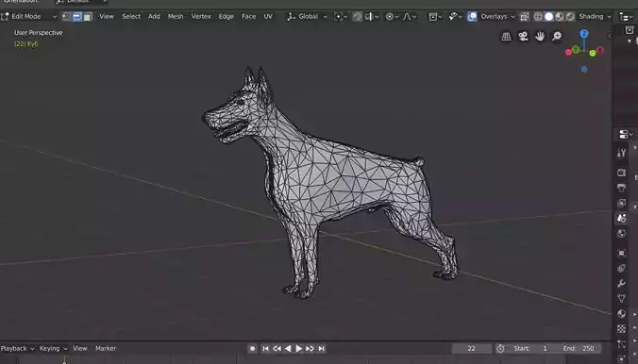The height and width of the screenshot is (364, 638).
Task: Open the Active Tool properties tab
Action: tap(621, 154)
